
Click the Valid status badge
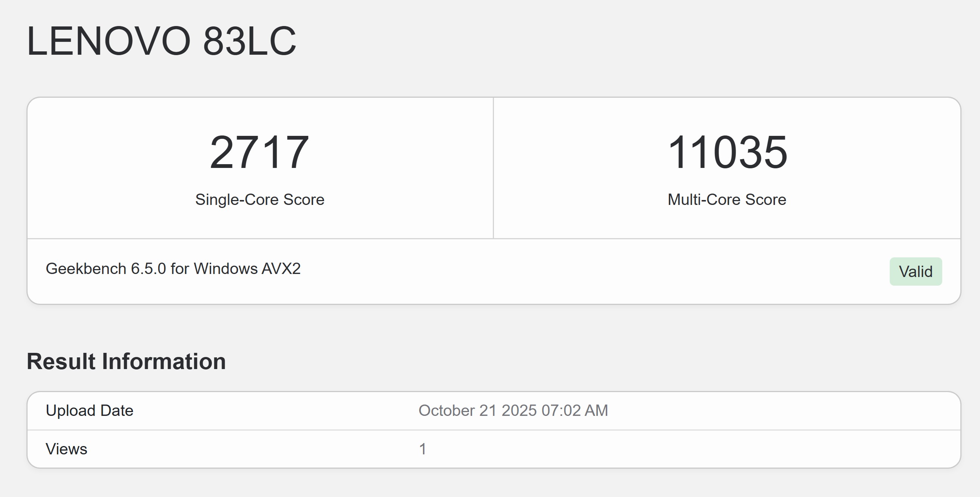(x=915, y=271)
